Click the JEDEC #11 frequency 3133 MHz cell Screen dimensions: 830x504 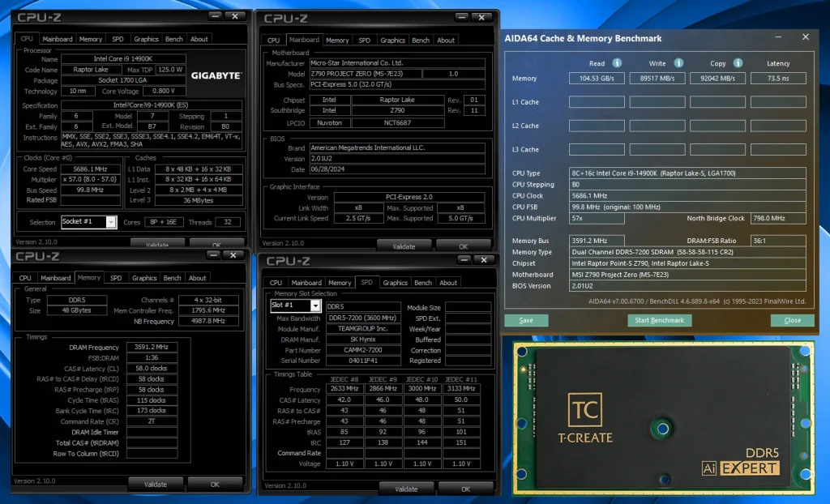click(461, 389)
